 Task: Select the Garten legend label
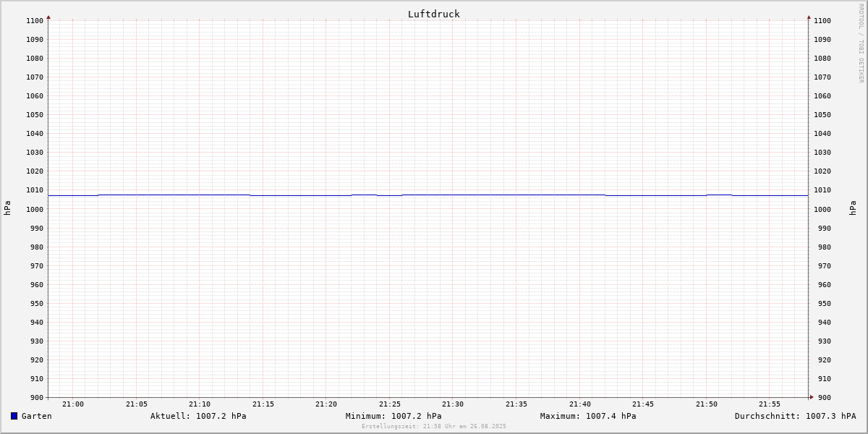tap(37, 416)
